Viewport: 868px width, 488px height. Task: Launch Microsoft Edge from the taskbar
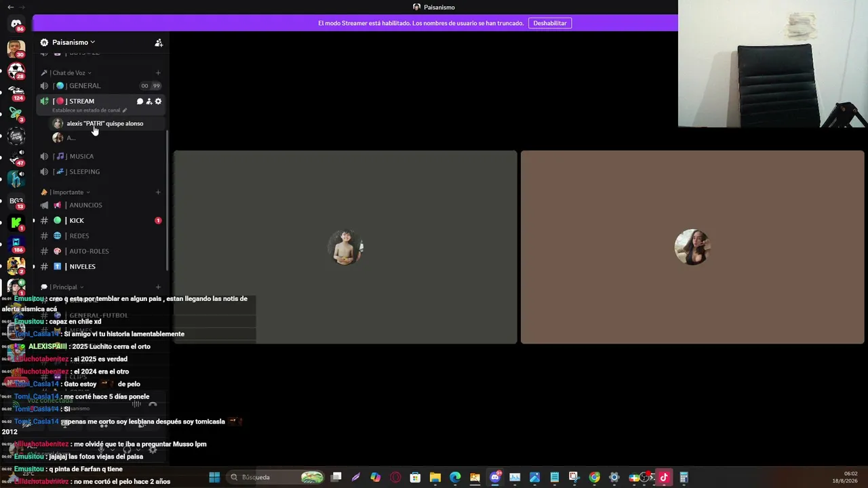pos(455,477)
